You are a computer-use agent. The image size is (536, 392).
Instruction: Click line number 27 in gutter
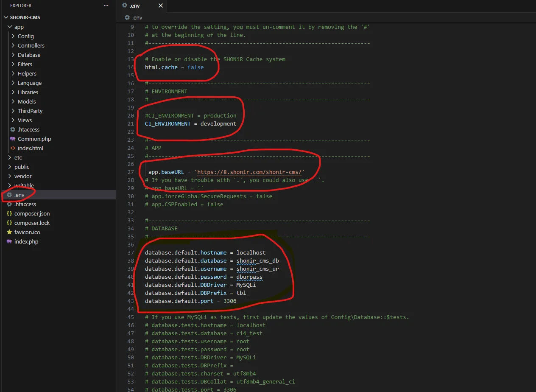coord(131,172)
